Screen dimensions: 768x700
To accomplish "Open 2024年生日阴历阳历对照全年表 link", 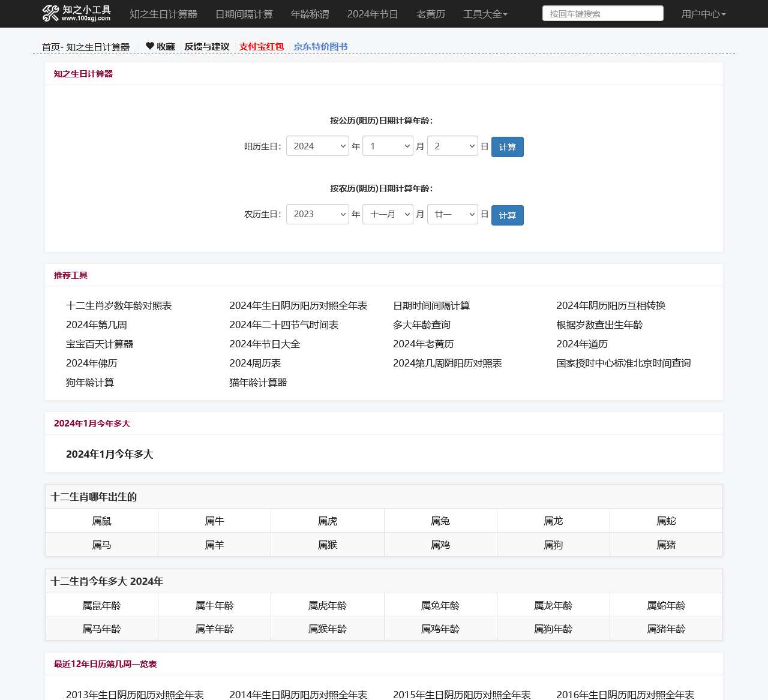I will 298,305.
